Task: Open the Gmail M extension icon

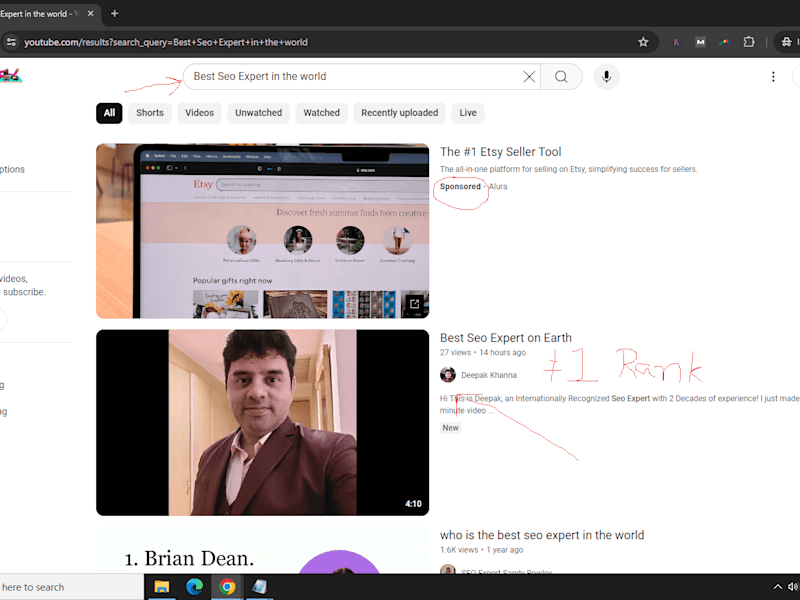Action: point(701,42)
